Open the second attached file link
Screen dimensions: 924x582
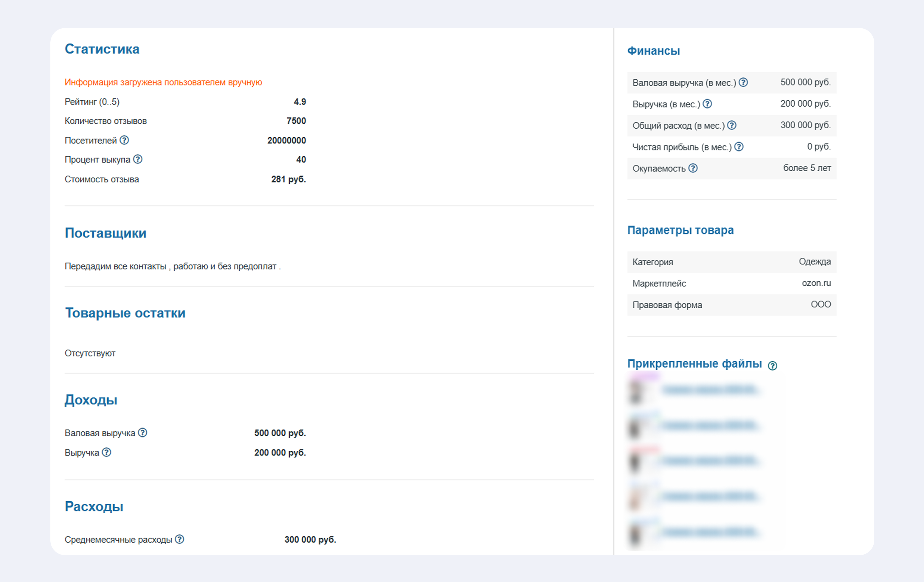tap(709, 426)
